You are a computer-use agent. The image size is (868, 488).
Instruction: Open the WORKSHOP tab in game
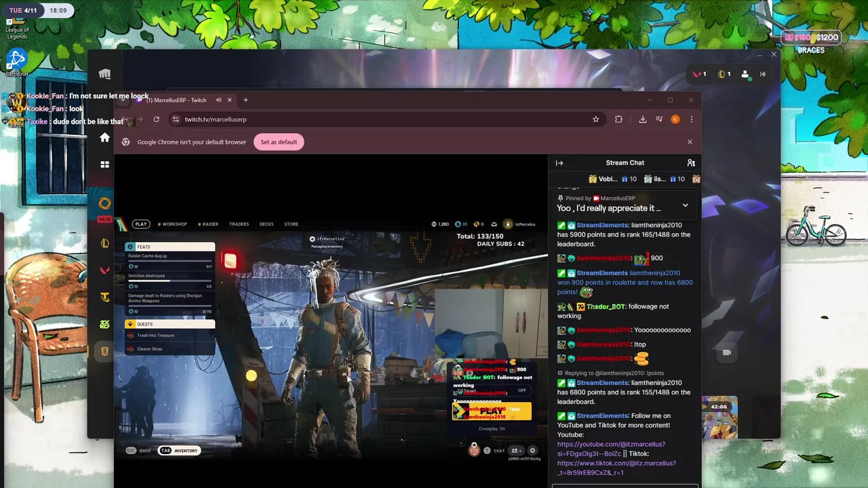click(172, 224)
